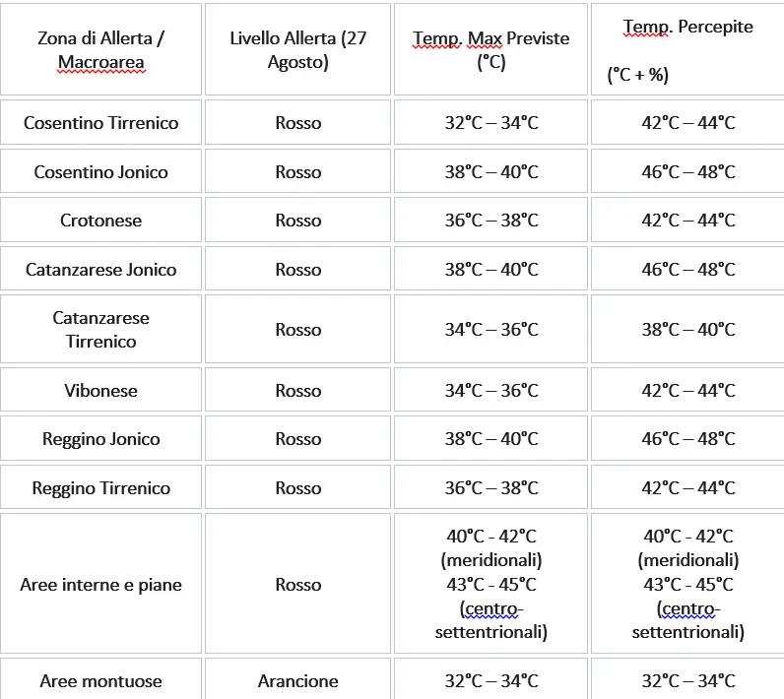Select the 'Catanzarese Jonico' cell
This screenshot has width=784, height=699.
(x=100, y=269)
